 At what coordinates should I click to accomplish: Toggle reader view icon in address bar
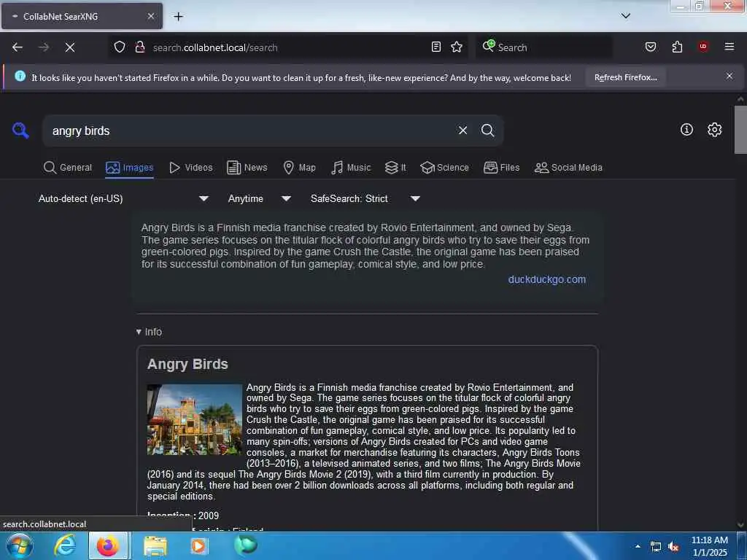click(436, 47)
